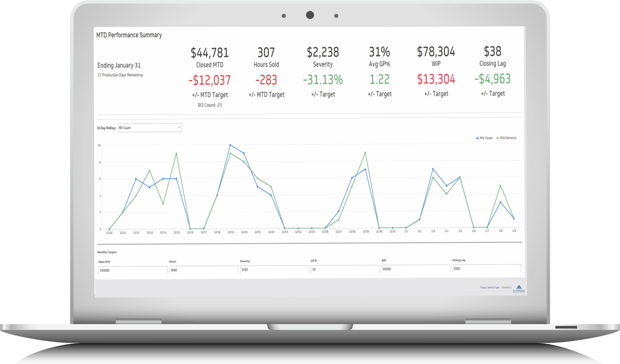Open the 30 Day Rolling dropdown

click(x=150, y=128)
